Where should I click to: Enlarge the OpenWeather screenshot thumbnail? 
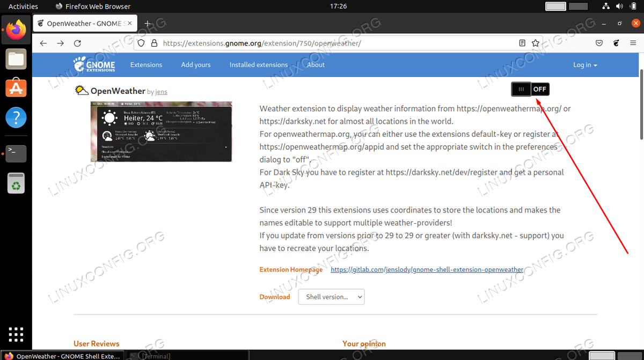[x=161, y=131]
